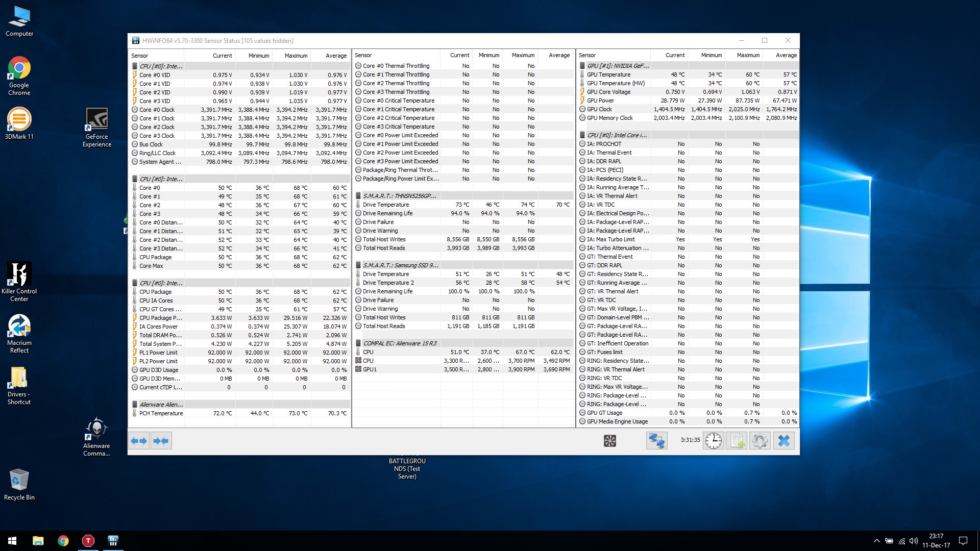Viewport: 980px width, 551px height.
Task: Select the GPU1 fan speed row
Action: [x=463, y=369]
